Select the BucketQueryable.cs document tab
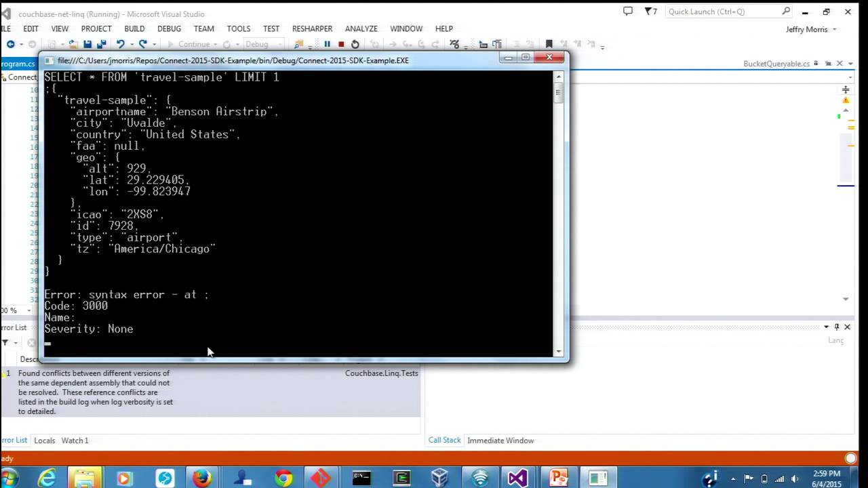Screen dimensions: 868x488 tap(776, 64)
